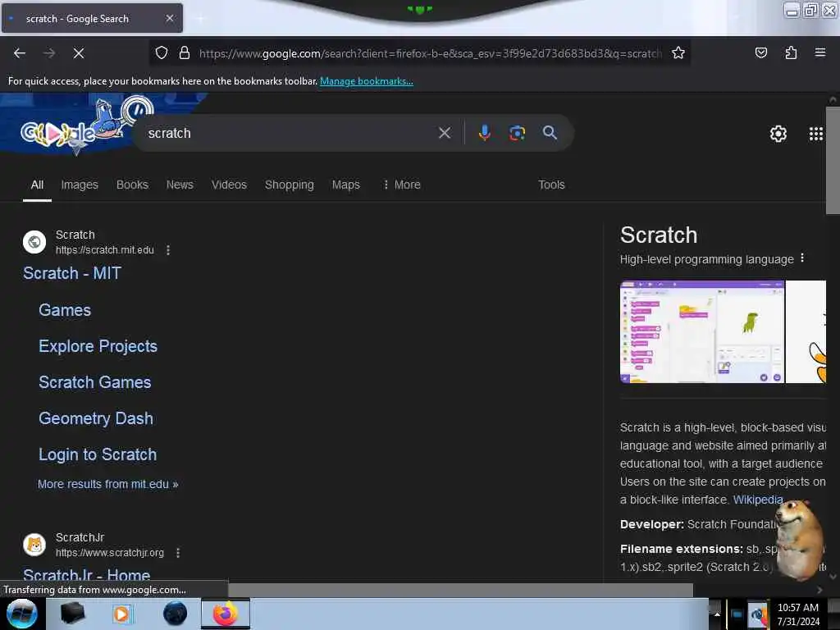Close the scratch Google Search tab
840x630 pixels.
click(170, 18)
